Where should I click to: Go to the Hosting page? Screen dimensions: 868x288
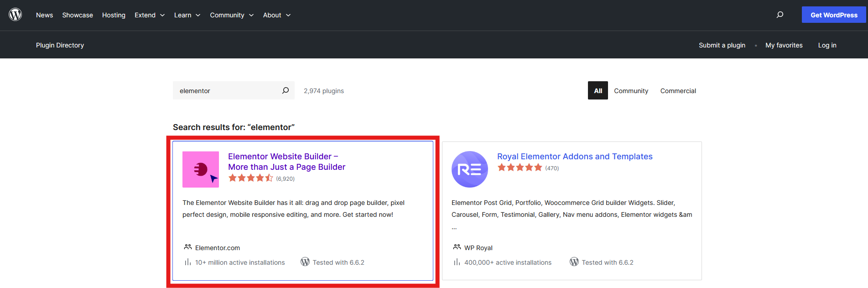click(114, 15)
